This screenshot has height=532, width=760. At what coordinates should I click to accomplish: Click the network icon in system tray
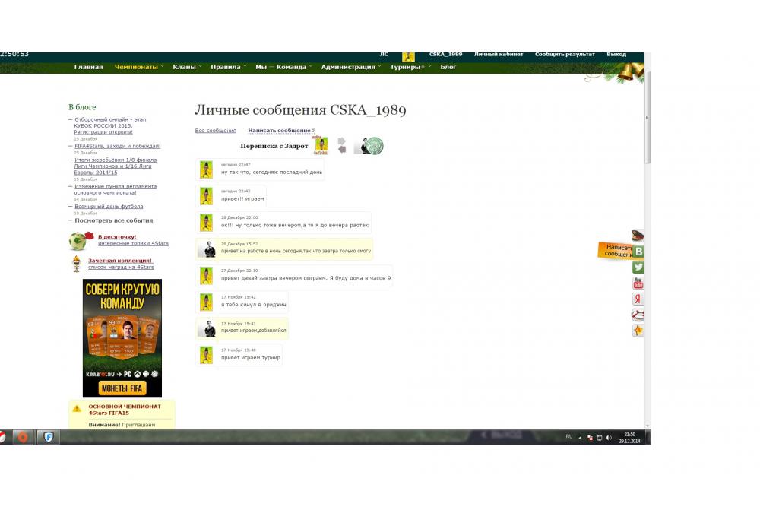coord(599,438)
